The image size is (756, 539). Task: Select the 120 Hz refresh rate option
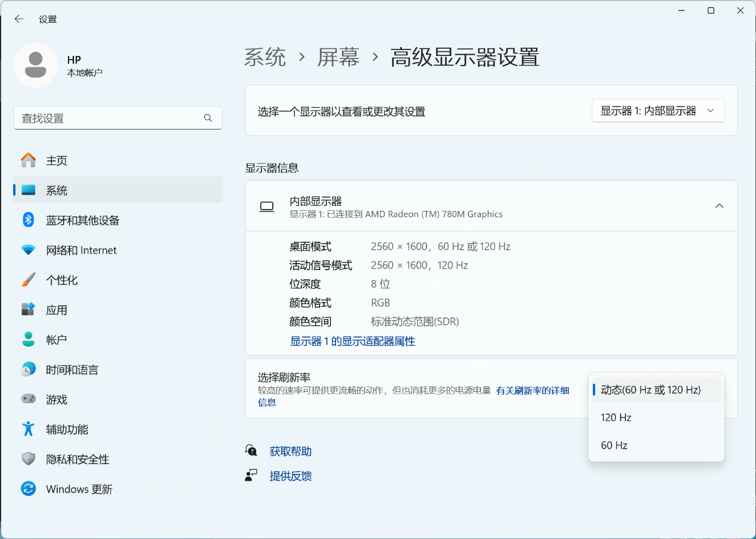[x=616, y=418]
